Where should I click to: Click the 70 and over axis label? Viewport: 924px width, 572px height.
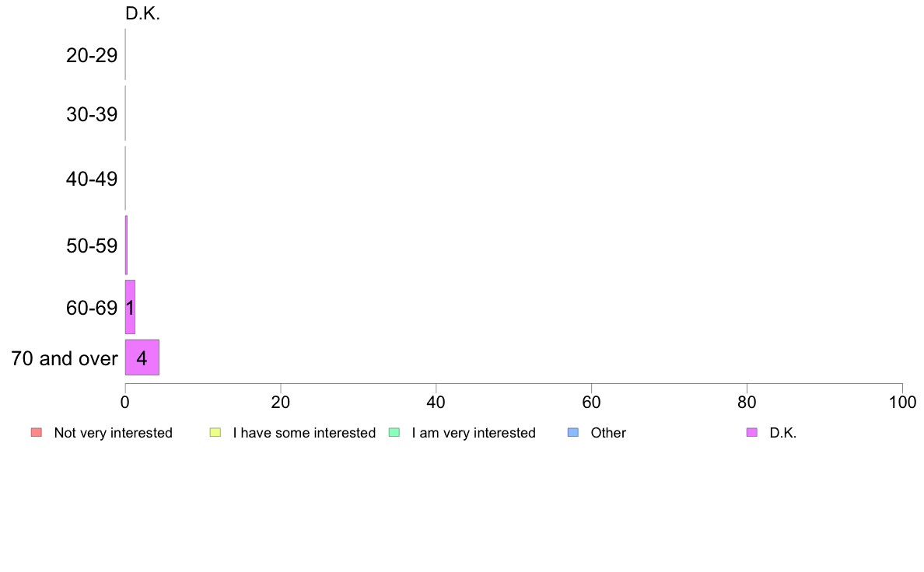pos(65,358)
